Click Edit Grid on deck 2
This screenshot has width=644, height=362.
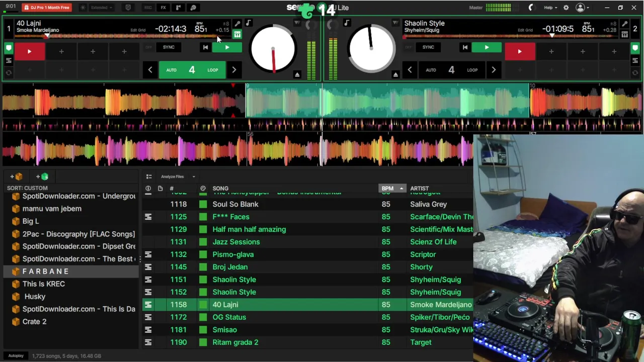[x=525, y=30]
